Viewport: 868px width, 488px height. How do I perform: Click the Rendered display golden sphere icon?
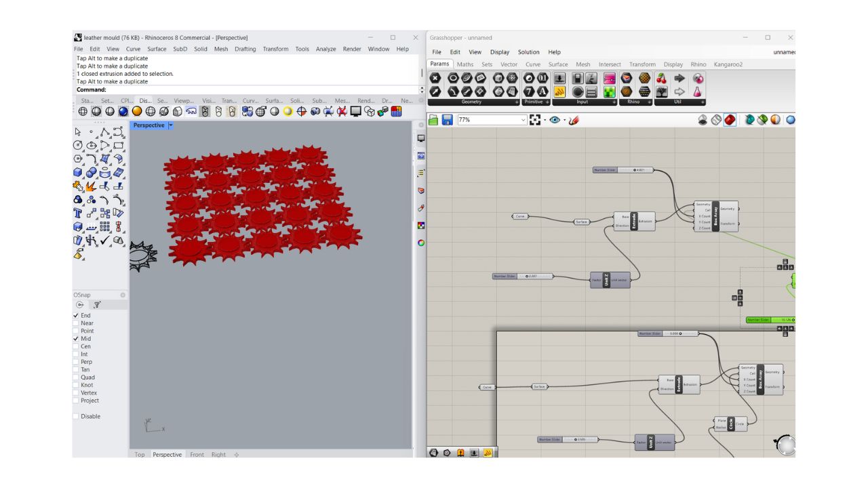pos(137,112)
